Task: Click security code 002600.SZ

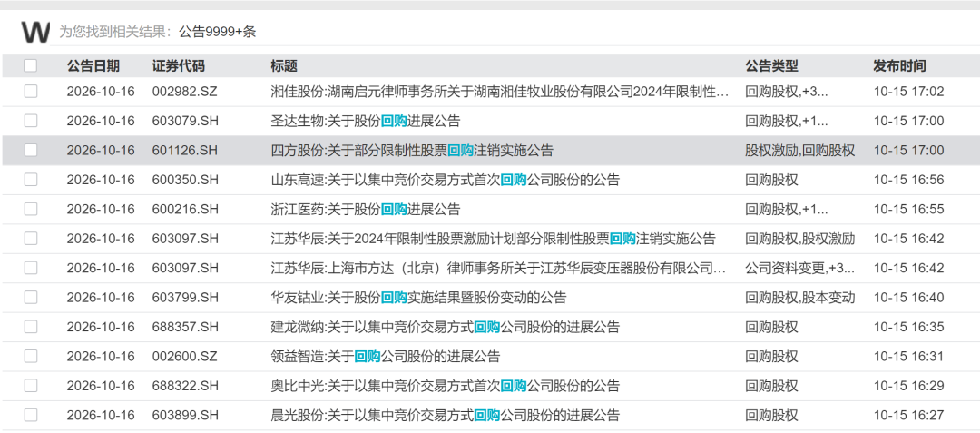Action: (185, 356)
